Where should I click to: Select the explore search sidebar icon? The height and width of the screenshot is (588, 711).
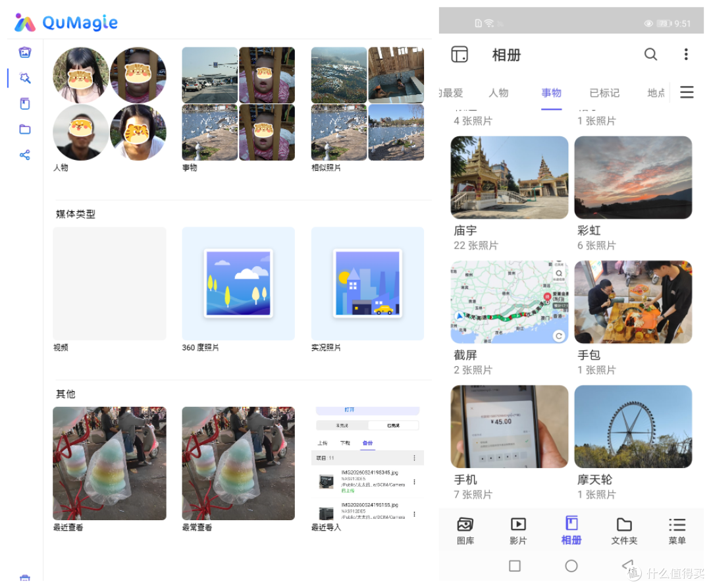click(x=25, y=78)
